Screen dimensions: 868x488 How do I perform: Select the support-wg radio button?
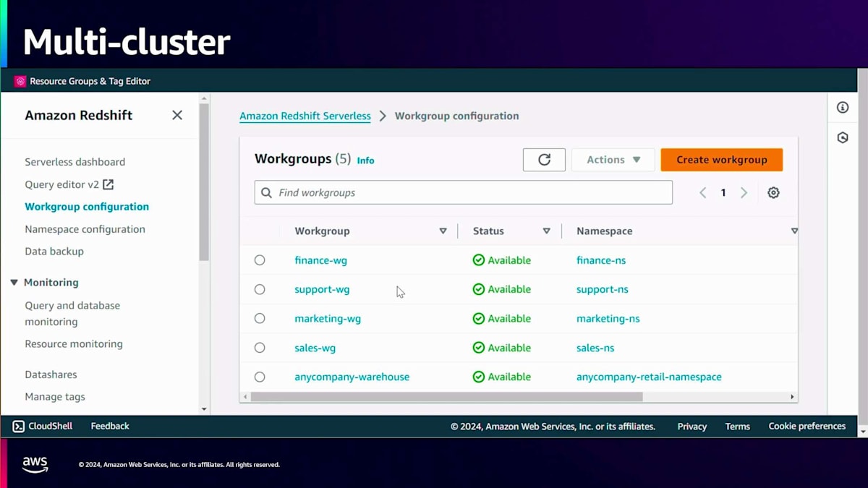click(260, 289)
